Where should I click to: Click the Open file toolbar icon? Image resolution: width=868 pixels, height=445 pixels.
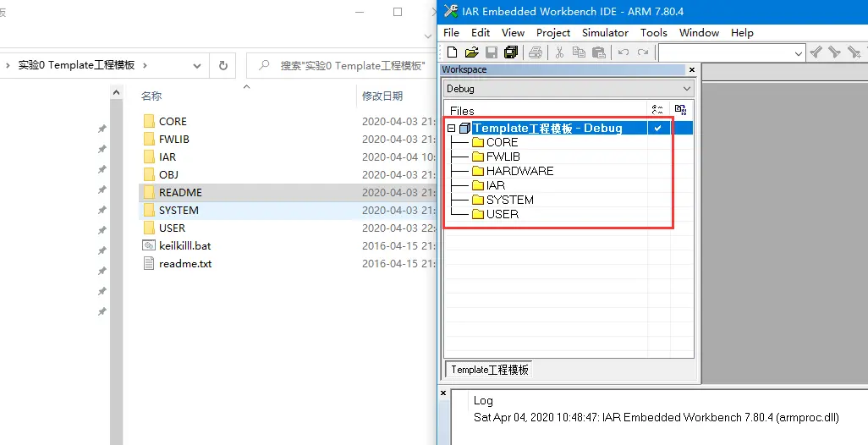click(x=471, y=52)
